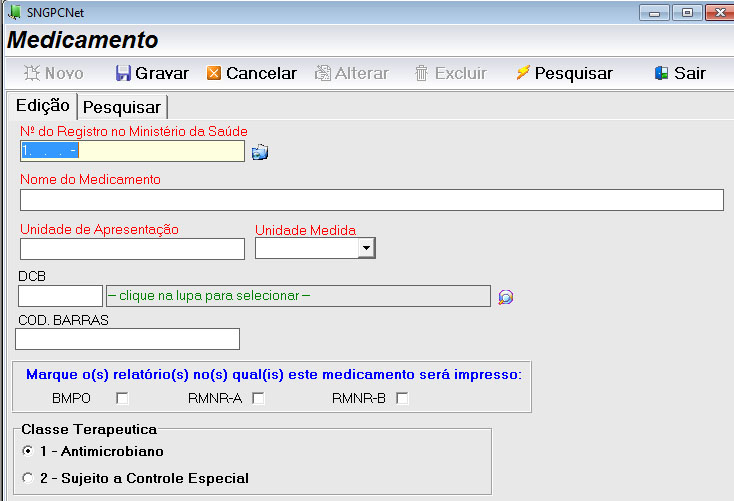
Task: Click the DCB code input box
Action: tap(60, 296)
